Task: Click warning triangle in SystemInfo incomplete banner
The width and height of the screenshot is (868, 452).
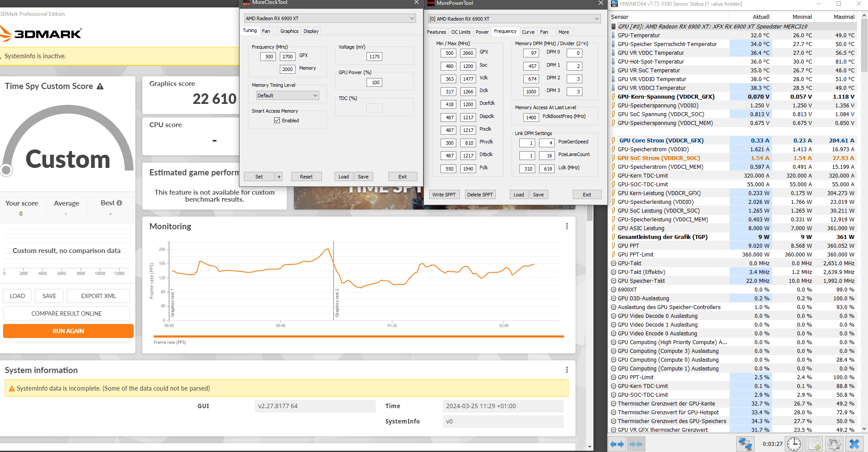Action: point(12,388)
